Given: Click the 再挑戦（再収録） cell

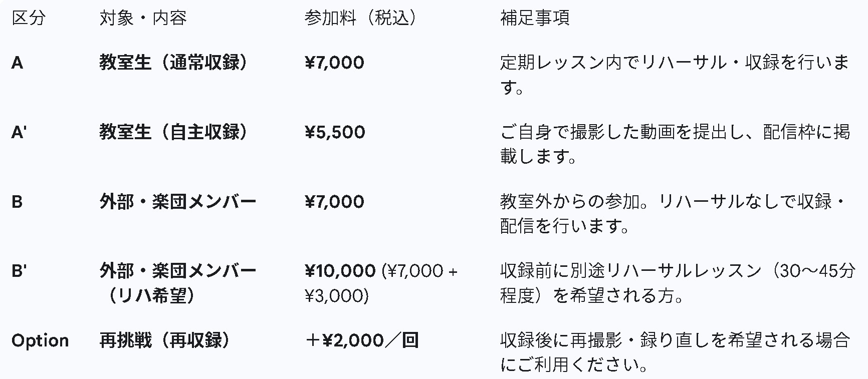Looking at the screenshot, I should tap(165, 340).
